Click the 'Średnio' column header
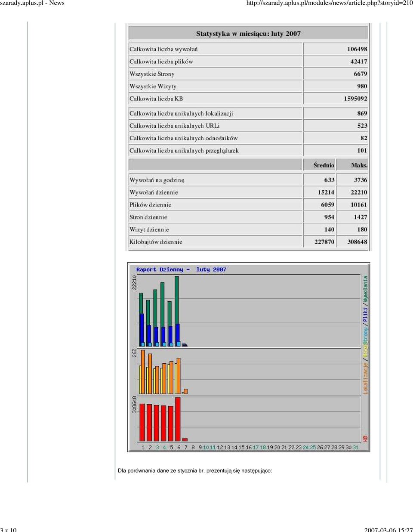 coord(324,165)
